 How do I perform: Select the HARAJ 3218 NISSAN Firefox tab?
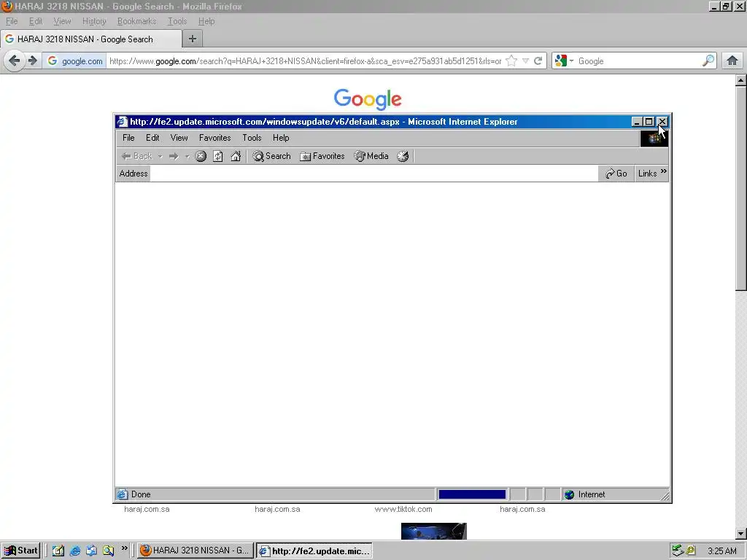tap(90, 39)
